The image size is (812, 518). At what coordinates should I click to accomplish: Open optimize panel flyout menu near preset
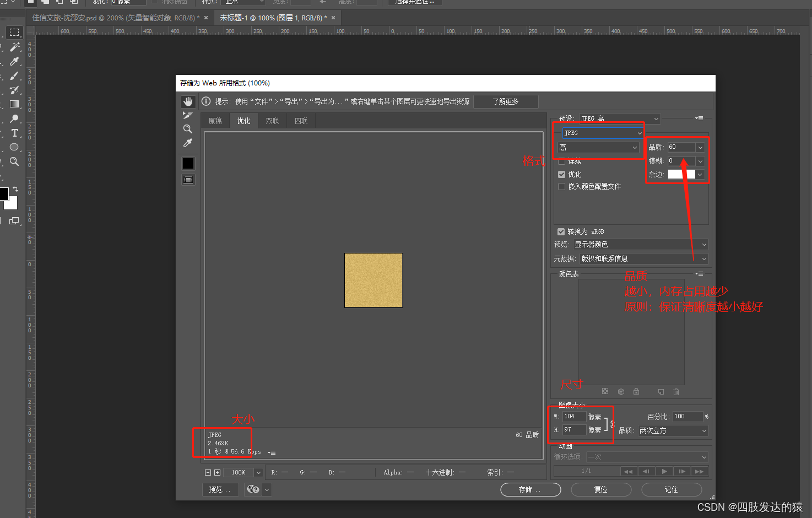click(699, 118)
